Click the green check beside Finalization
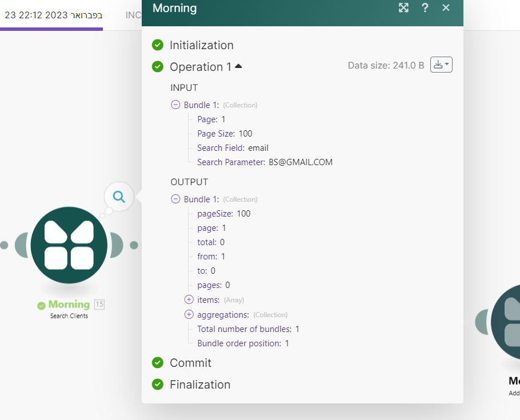The image size is (520, 420). click(158, 385)
